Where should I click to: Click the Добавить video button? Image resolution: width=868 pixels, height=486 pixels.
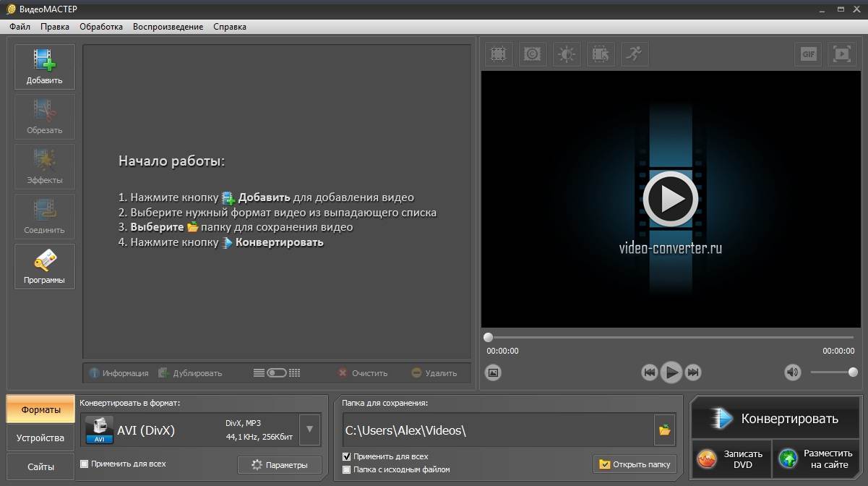[x=45, y=67]
